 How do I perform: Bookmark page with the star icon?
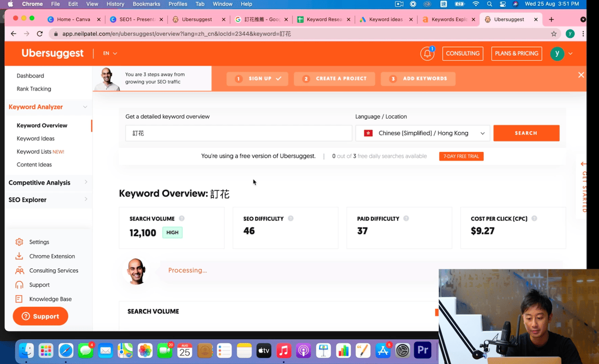tap(554, 34)
